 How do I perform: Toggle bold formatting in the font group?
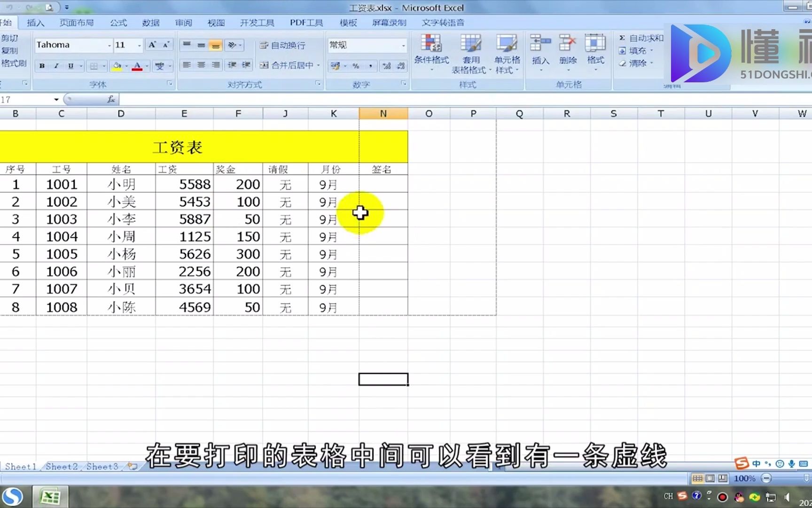42,66
